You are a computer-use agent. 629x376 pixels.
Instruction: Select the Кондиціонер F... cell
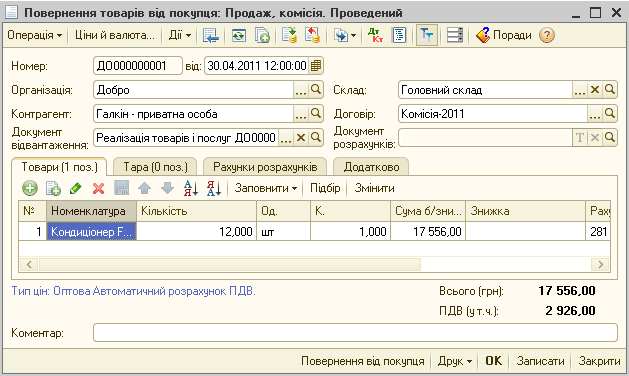point(91,232)
